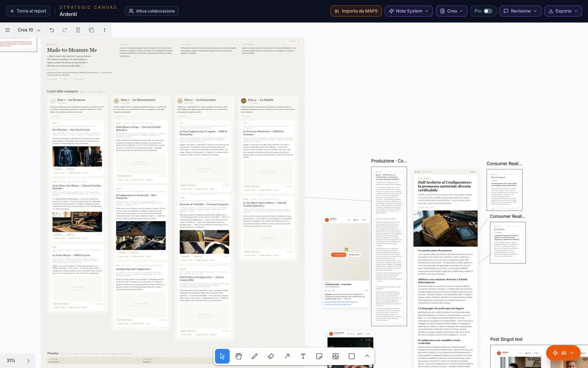The image size is (588, 368).
Task: Choose the Text tool
Action: coord(303,356)
